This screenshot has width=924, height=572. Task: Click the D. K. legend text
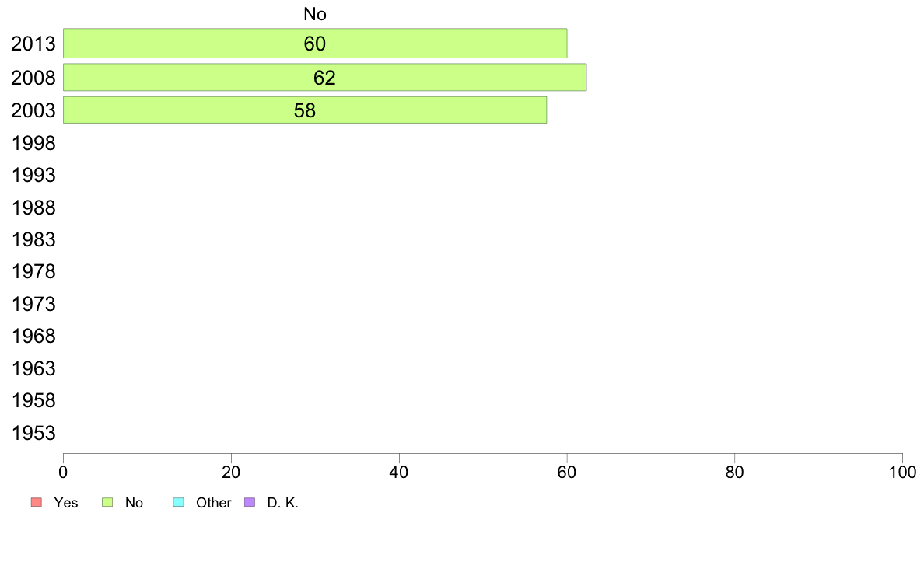pos(283,503)
